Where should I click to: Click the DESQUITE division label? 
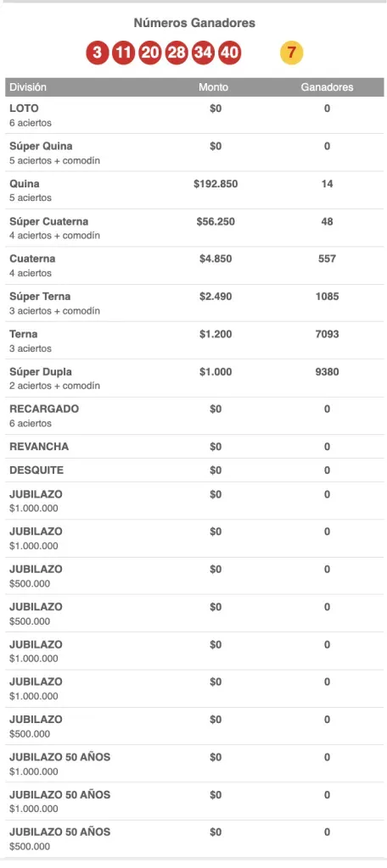click(x=36, y=470)
